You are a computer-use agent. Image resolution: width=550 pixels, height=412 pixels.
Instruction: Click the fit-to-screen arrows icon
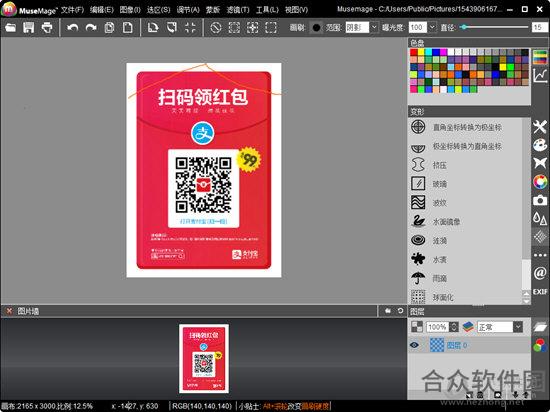[x=190, y=27]
